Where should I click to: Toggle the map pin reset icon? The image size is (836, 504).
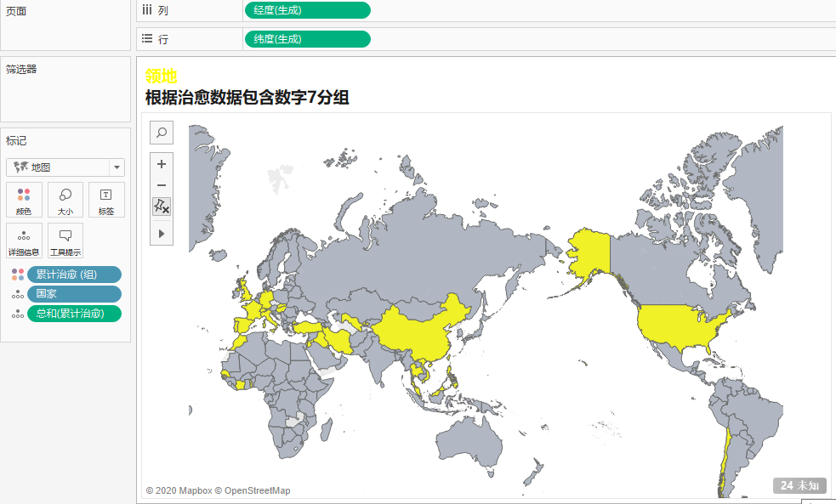162,207
